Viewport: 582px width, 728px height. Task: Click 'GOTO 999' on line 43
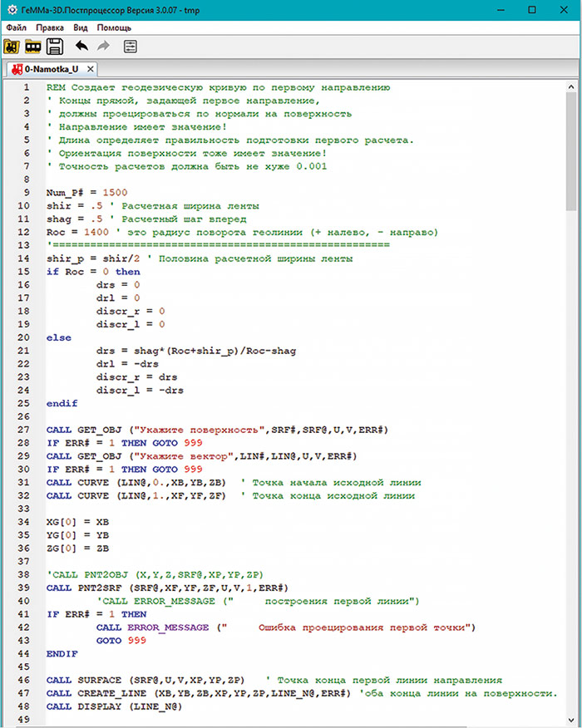pos(121,640)
